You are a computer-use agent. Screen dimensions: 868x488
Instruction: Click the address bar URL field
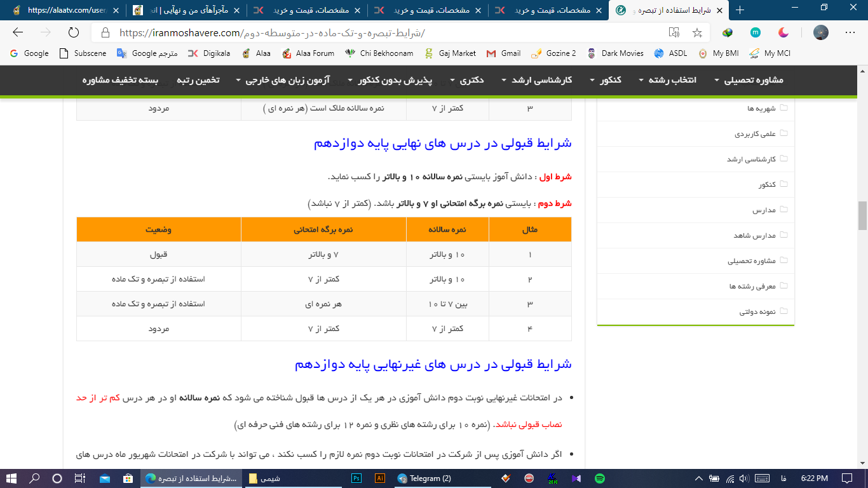tap(381, 32)
